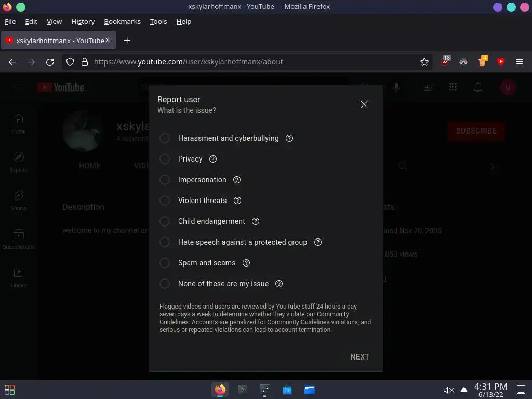Open the file manager from taskbar

[310, 390]
